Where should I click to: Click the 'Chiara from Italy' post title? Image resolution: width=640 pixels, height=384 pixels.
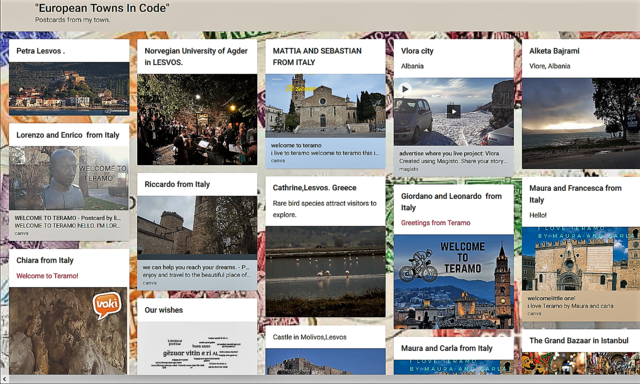pos(45,260)
